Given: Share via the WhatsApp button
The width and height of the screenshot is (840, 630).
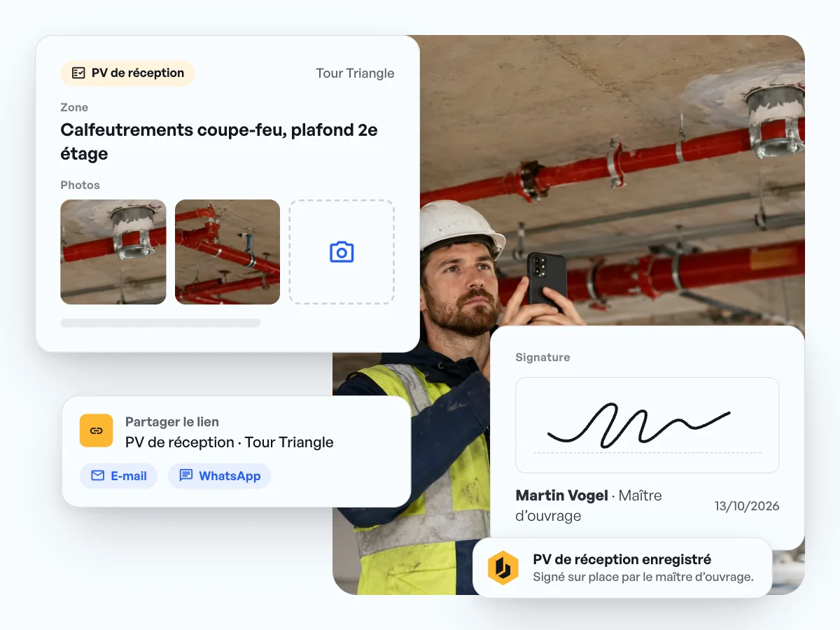Looking at the screenshot, I should (219, 476).
